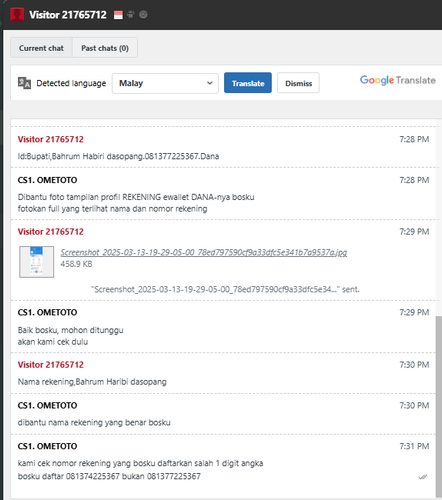Click the file size 458.9 KB
Viewport: 442px width, 500px height.
(x=76, y=264)
